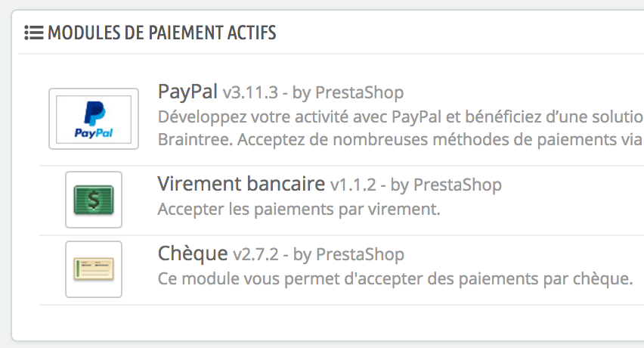Select the green dollar bill bank wire icon
This screenshot has height=348, width=644.
pos(94,200)
